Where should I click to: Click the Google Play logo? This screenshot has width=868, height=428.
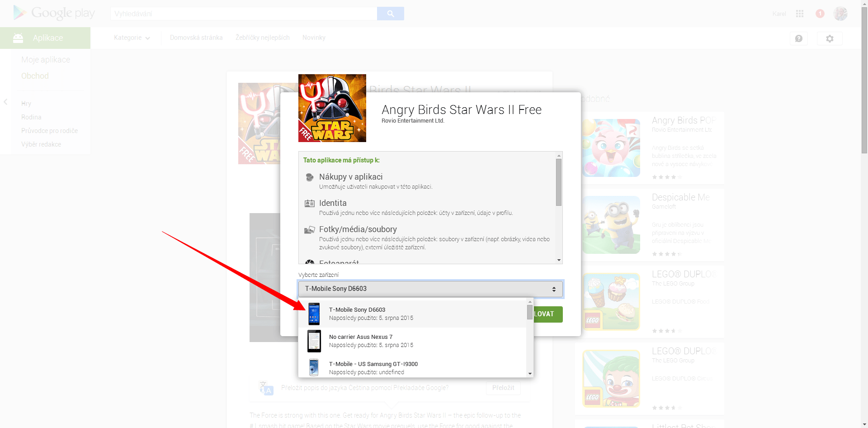pyautogui.click(x=54, y=13)
